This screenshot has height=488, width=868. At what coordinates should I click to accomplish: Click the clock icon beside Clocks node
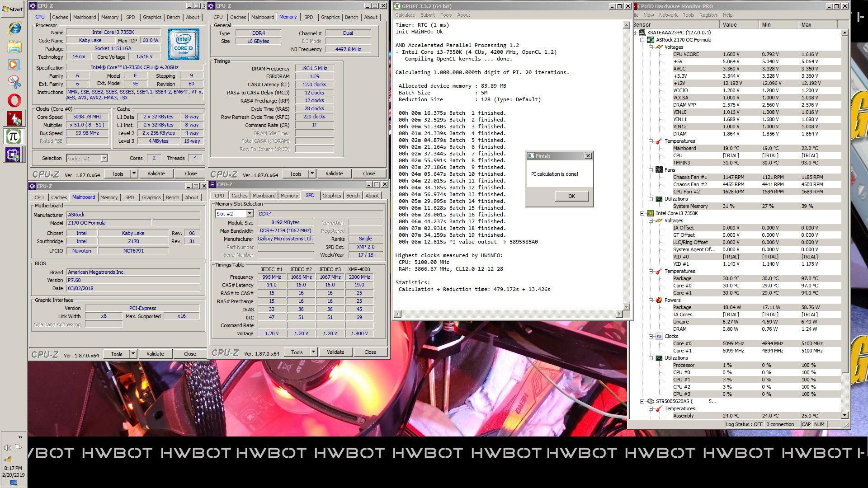659,336
